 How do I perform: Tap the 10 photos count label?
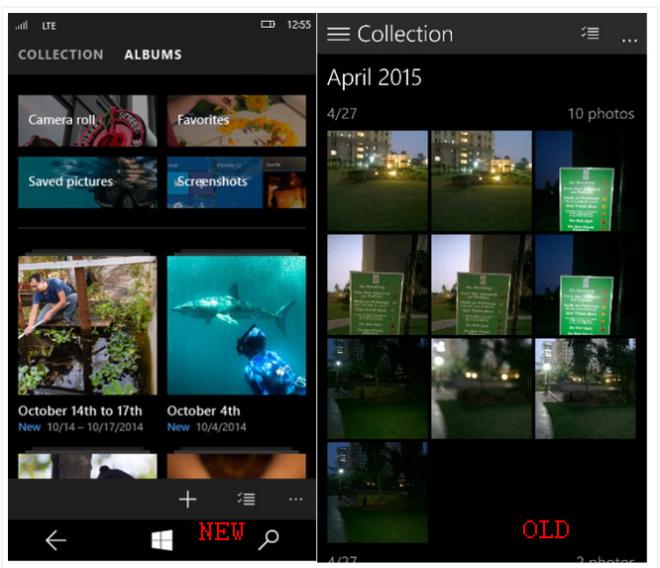point(601,114)
